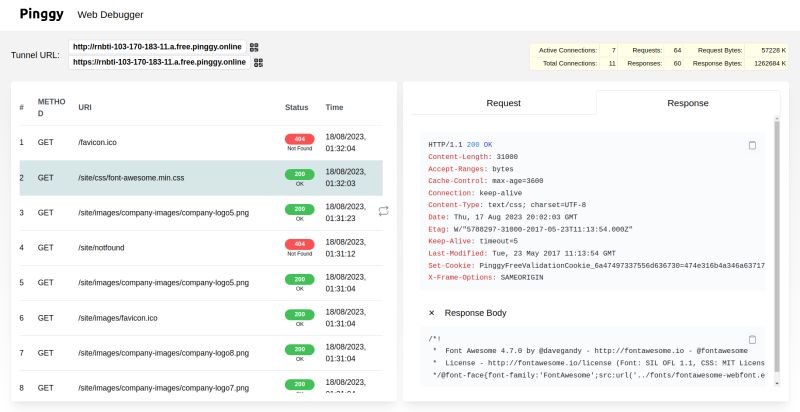Show QR code for the http tunnel URL
The width and height of the screenshot is (800, 412).
(254, 47)
